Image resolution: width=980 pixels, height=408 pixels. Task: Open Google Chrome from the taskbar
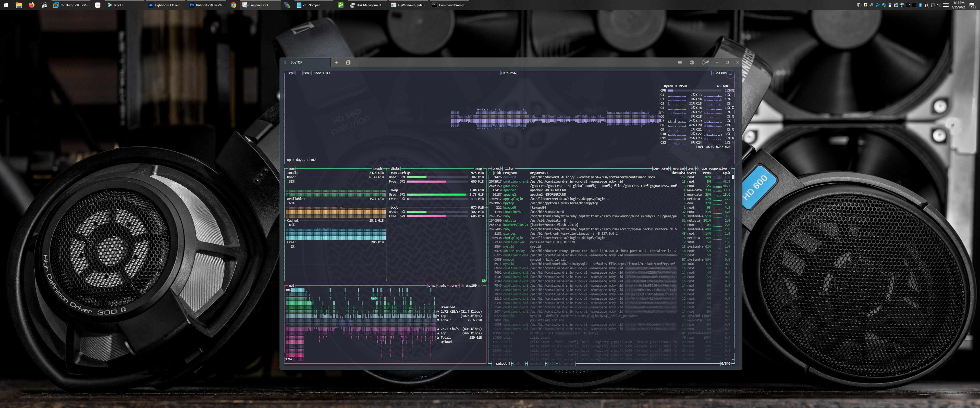pyautogui.click(x=233, y=5)
